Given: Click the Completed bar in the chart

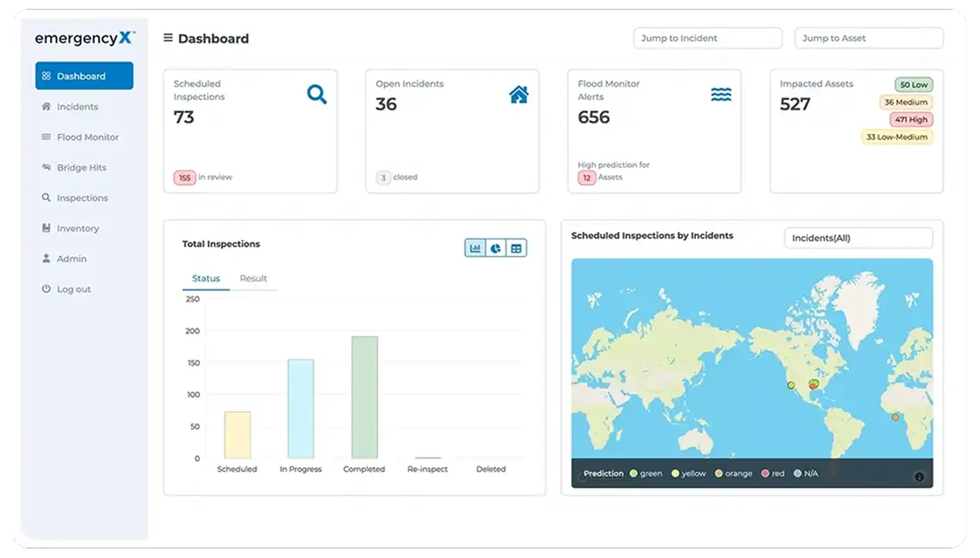Looking at the screenshot, I should 365,397.
